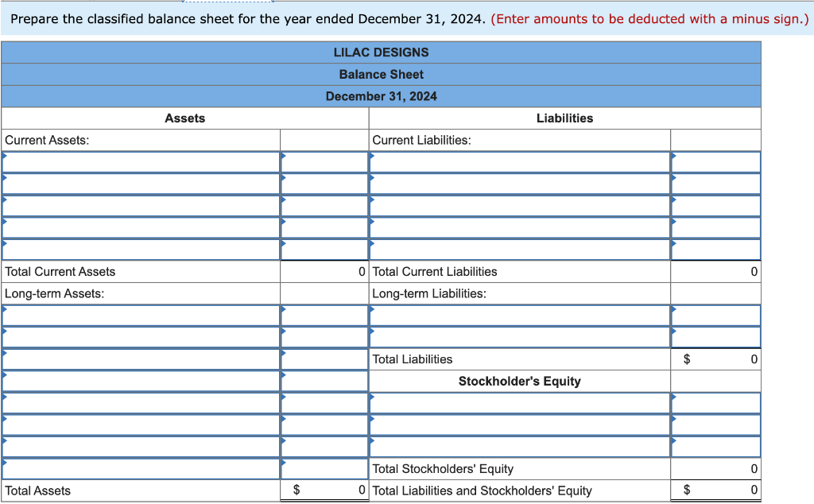Click the 'Total Stockholders' Equity' label
This screenshot has height=504, width=814.
coord(443,469)
